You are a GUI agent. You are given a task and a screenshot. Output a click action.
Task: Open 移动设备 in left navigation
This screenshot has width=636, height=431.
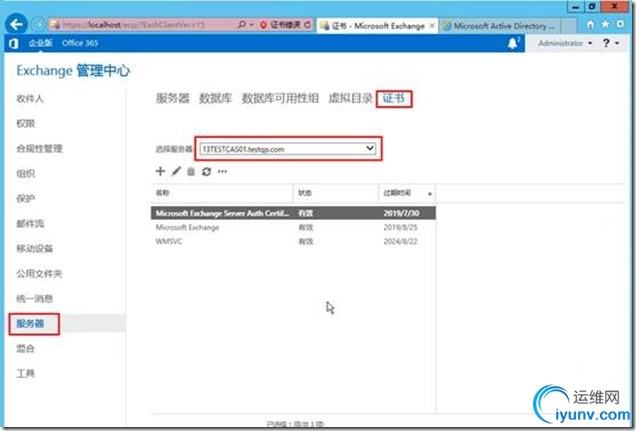[34, 249]
